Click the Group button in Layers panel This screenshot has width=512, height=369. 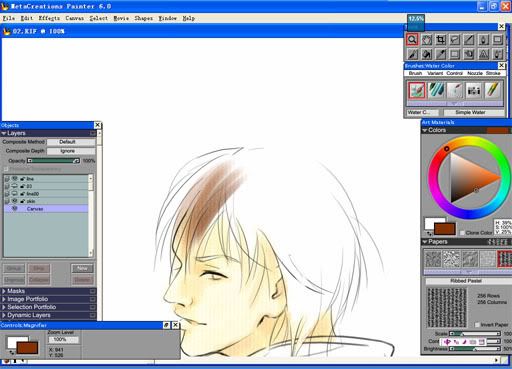coord(14,268)
